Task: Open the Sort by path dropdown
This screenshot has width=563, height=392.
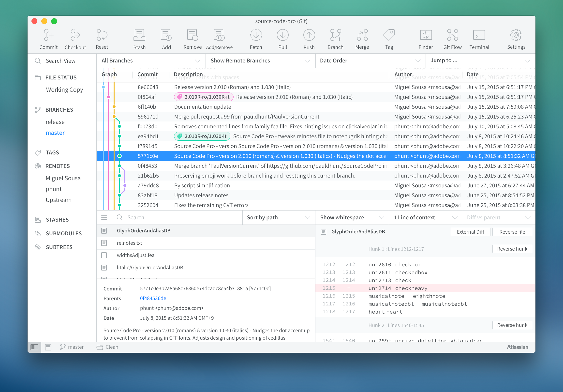Action: point(279,217)
